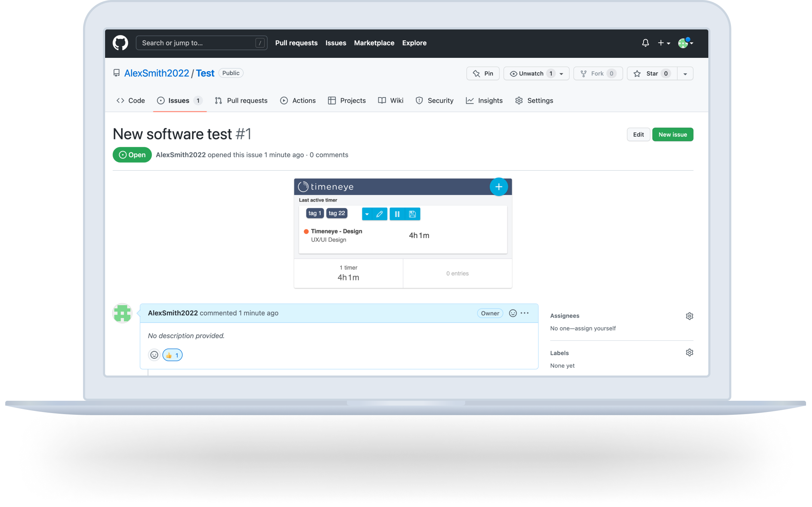This screenshot has height=507, width=812.
Task: Open the GitHub home via the octocat logo
Action: 121,42
